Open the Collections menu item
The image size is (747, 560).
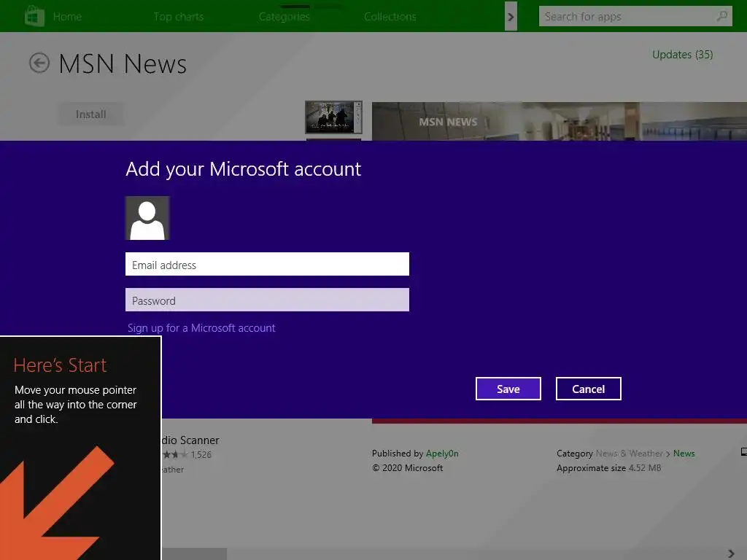(390, 17)
